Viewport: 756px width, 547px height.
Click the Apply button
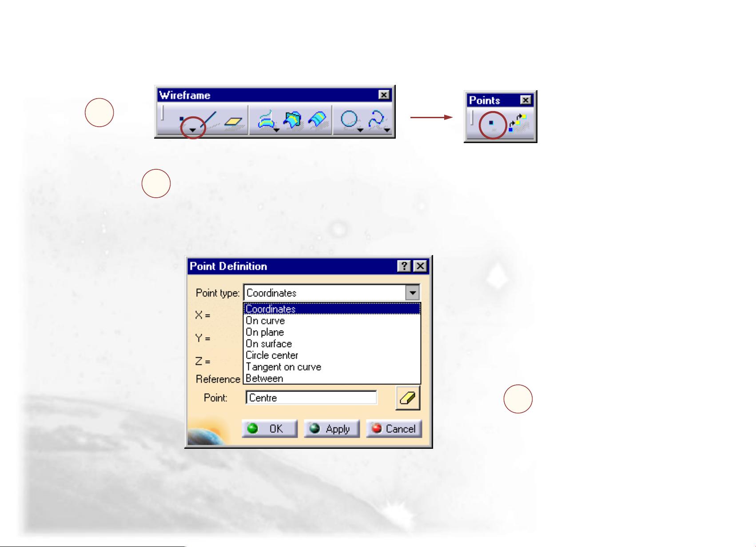(x=331, y=429)
